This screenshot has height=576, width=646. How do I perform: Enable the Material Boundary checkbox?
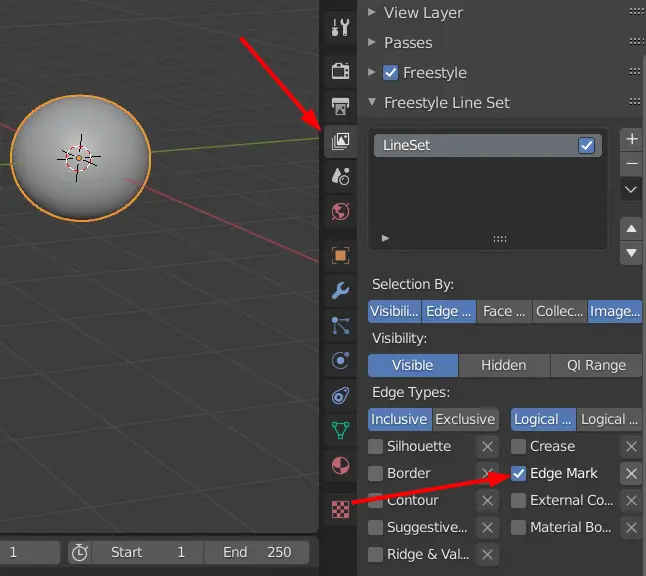click(x=518, y=527)
